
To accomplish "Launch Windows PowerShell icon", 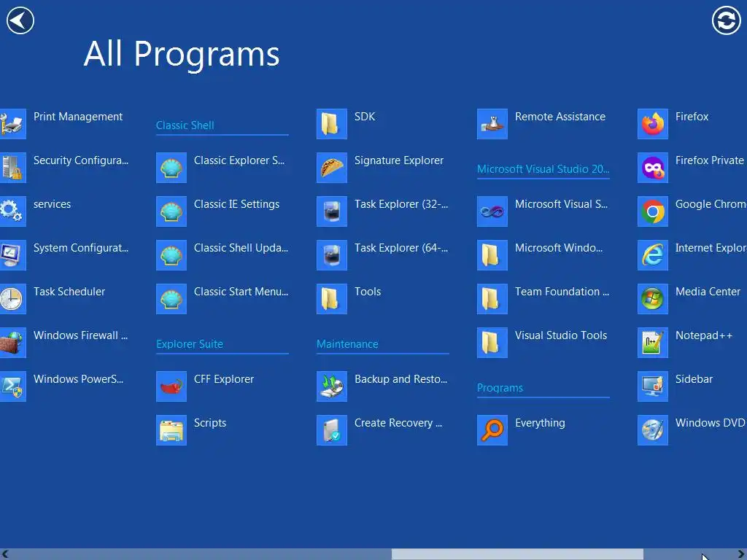I will click(13, 386).
